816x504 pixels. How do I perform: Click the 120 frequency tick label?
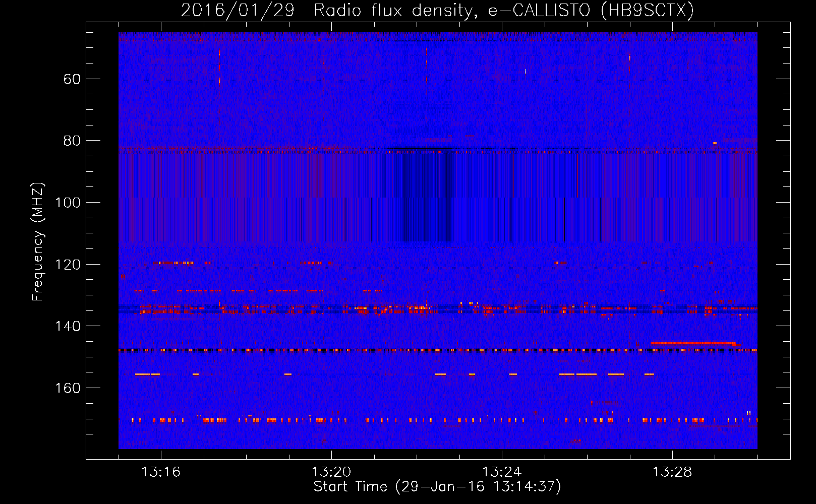(68, 265)
